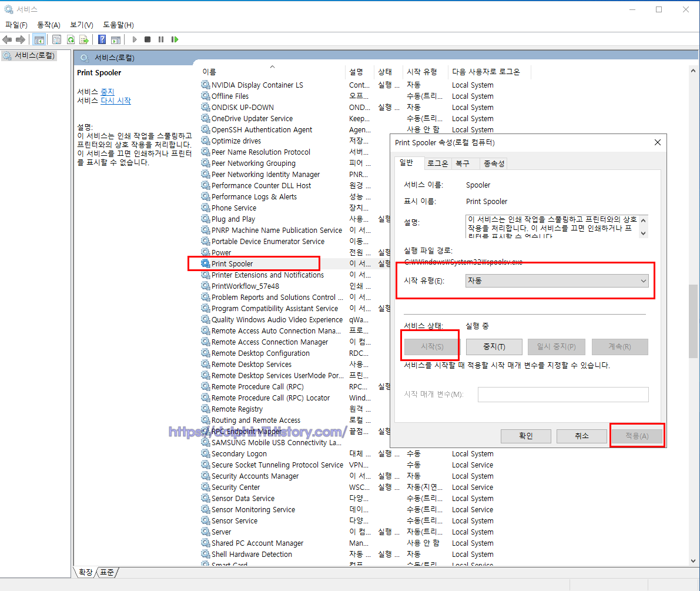Viewport: 700px width, 591px height.
Task: Click the 확인 button in the dialog
Action: (526, 436)
